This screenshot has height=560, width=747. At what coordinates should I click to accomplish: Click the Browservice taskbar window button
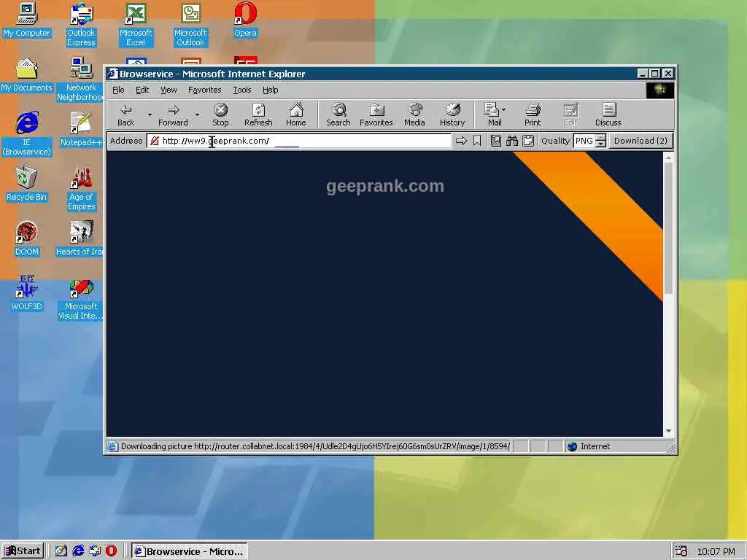(189, 551)
